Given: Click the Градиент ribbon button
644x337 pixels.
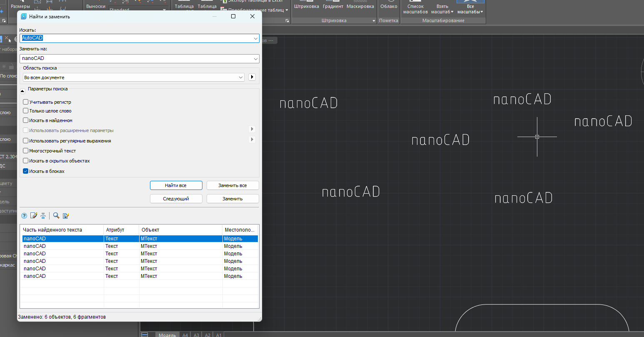Looking at the screenshot, I should (333, 5).
